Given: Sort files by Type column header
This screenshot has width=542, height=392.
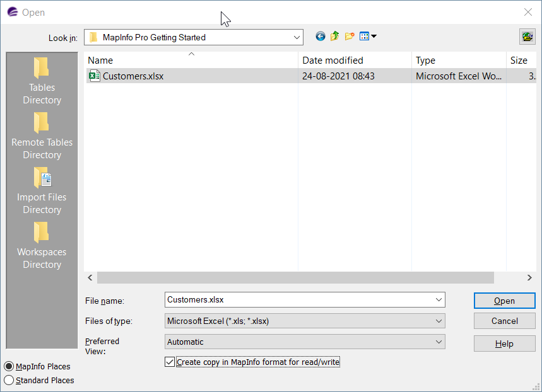Looking at the screenshot, I should [x=459, y=61].
